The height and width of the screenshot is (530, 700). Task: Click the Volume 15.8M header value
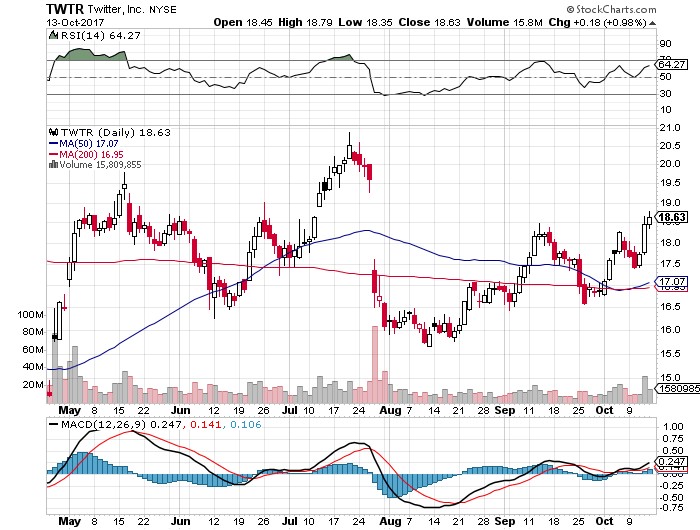tap(504, 22)
